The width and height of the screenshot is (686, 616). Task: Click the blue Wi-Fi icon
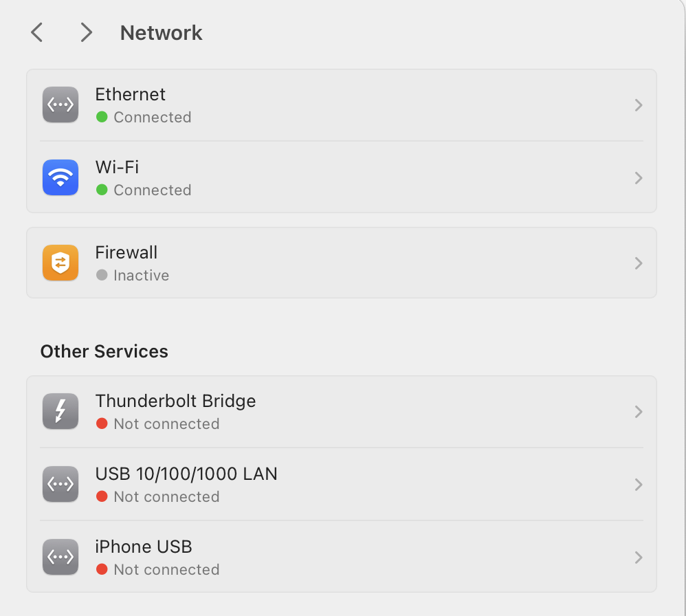tap(60, 177)
